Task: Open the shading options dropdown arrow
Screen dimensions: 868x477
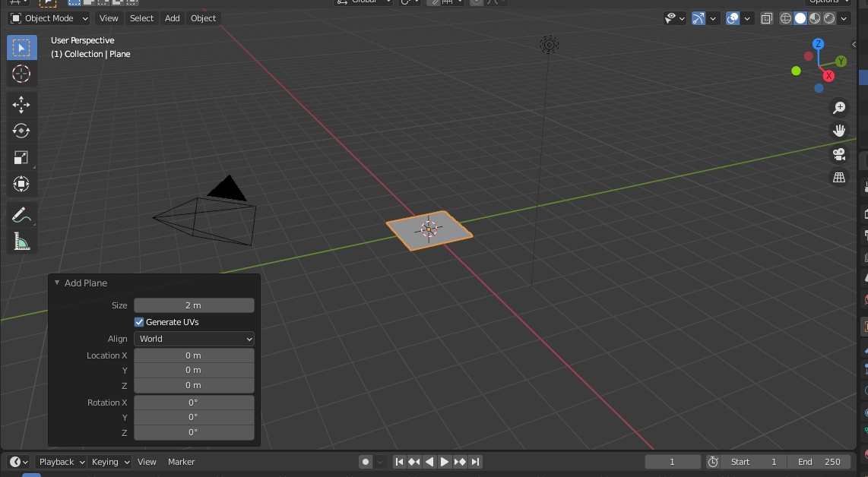Action: pos(844,18)
